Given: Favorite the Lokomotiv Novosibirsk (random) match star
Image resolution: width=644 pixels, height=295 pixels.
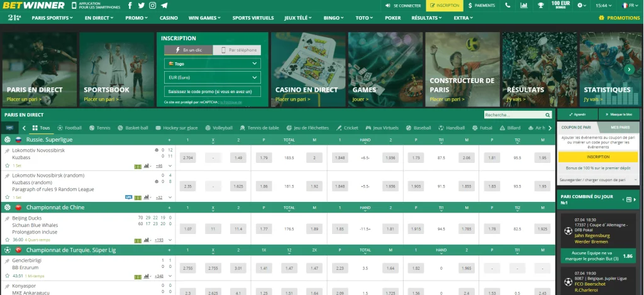Looking at the screenshot, I should coord(7,198).
